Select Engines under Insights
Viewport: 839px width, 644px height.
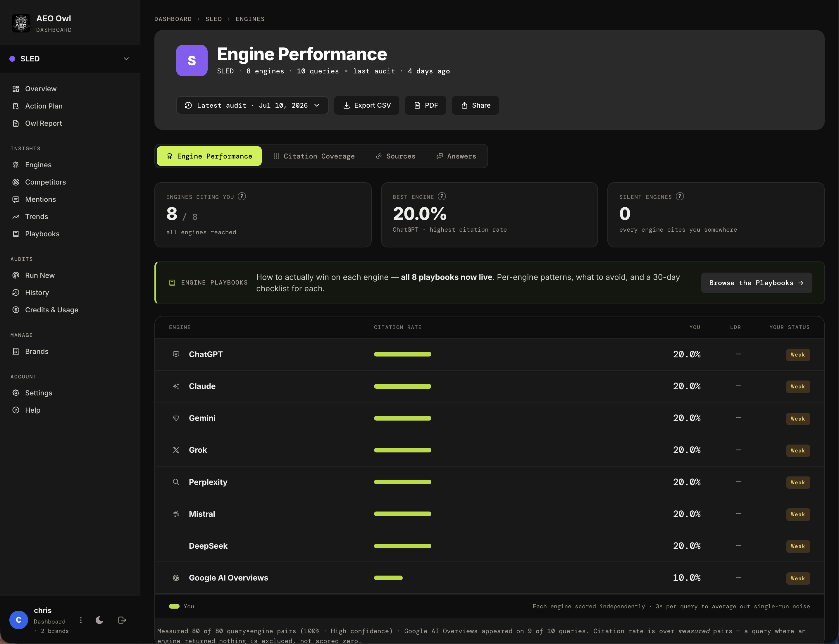pos(38,165)
